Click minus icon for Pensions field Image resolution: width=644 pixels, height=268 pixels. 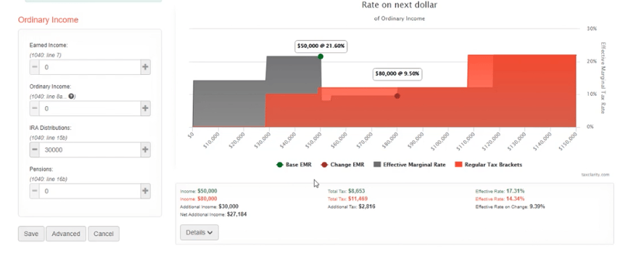(35, 191)
